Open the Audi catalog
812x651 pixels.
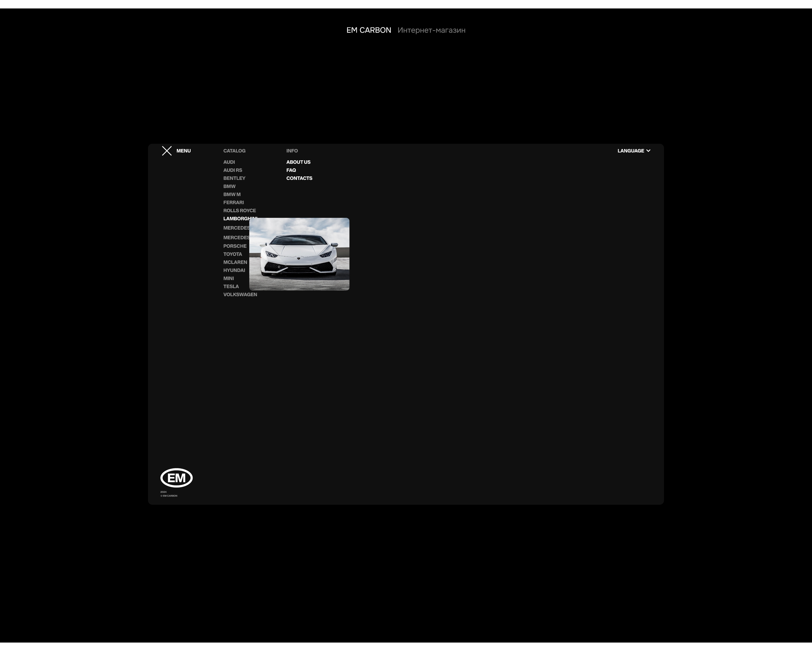coord(229,162)
